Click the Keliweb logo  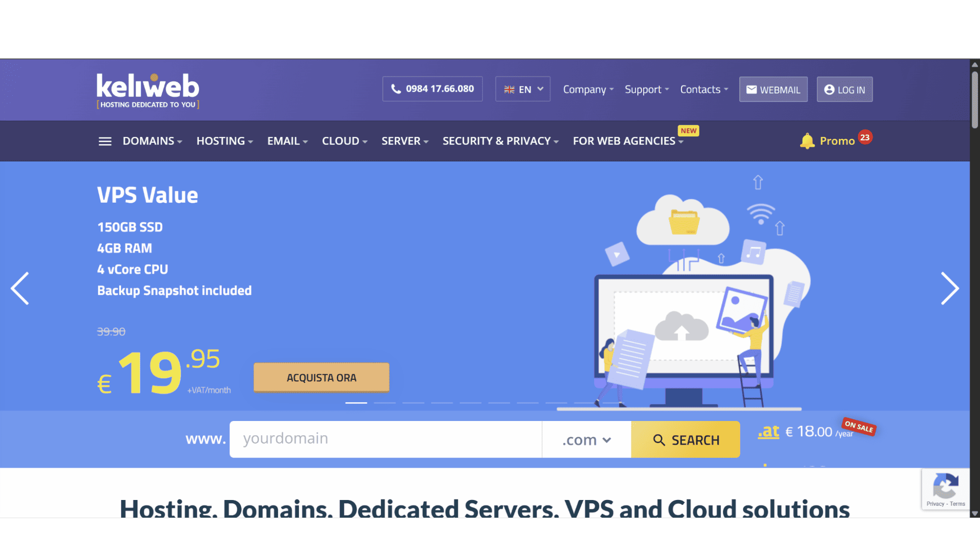[x=148, y=91]
